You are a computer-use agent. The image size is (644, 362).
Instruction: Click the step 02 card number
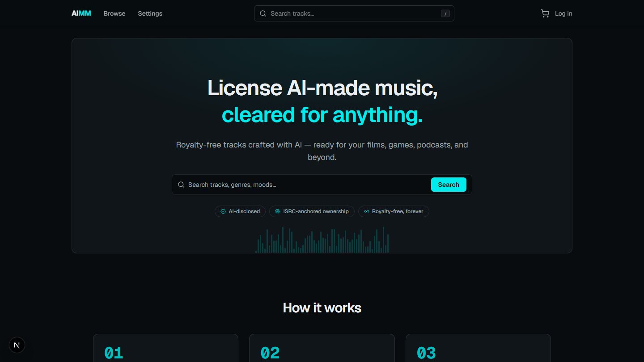click(270, 353)
